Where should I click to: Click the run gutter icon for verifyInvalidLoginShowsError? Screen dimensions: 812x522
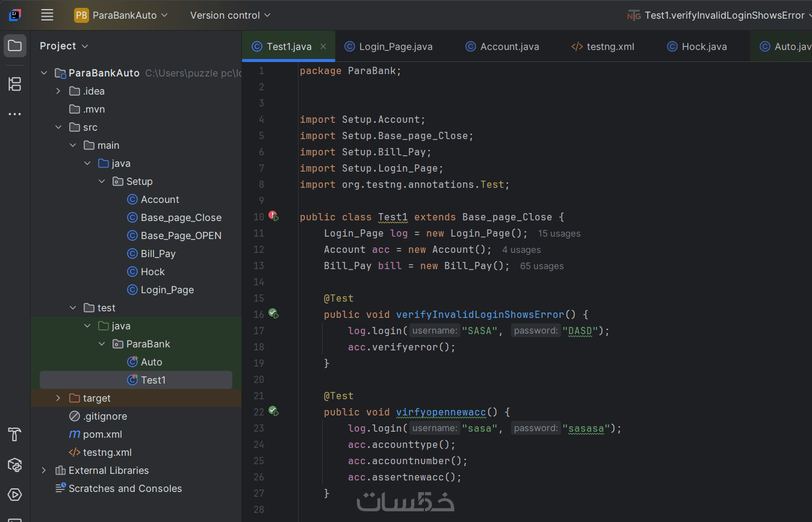click(273, 314)
